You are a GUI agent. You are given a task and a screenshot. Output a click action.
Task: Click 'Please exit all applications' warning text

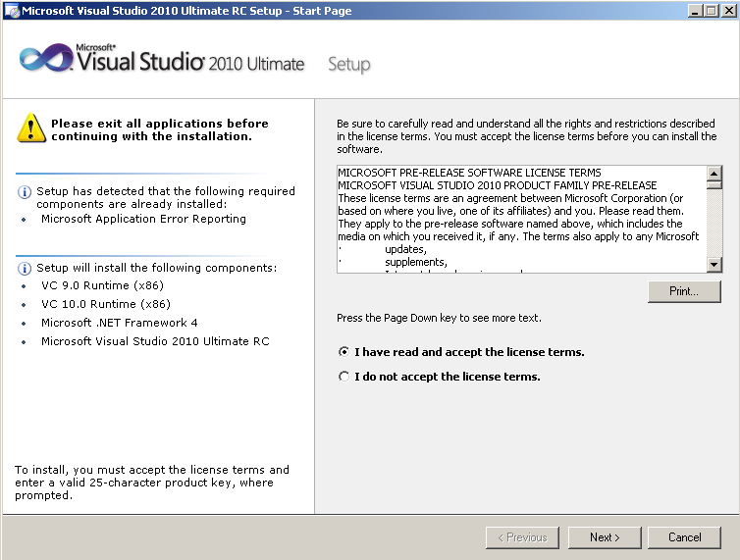click(x=160, y=129)
